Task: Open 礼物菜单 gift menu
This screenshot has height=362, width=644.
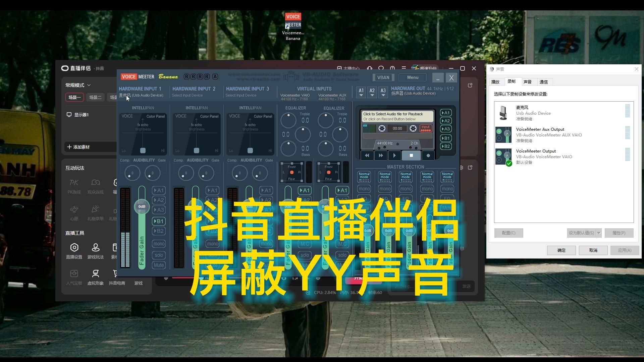Action: point(95,213)
